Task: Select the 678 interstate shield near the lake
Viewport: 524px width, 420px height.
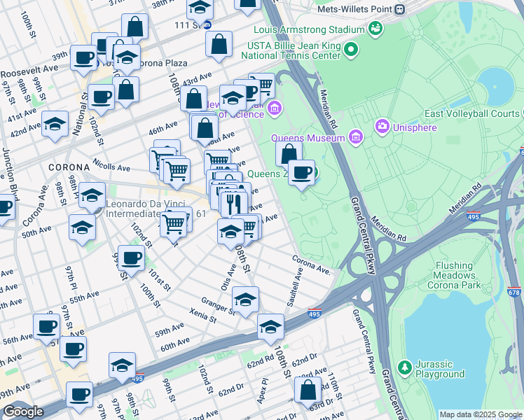Action: point(514,292)
